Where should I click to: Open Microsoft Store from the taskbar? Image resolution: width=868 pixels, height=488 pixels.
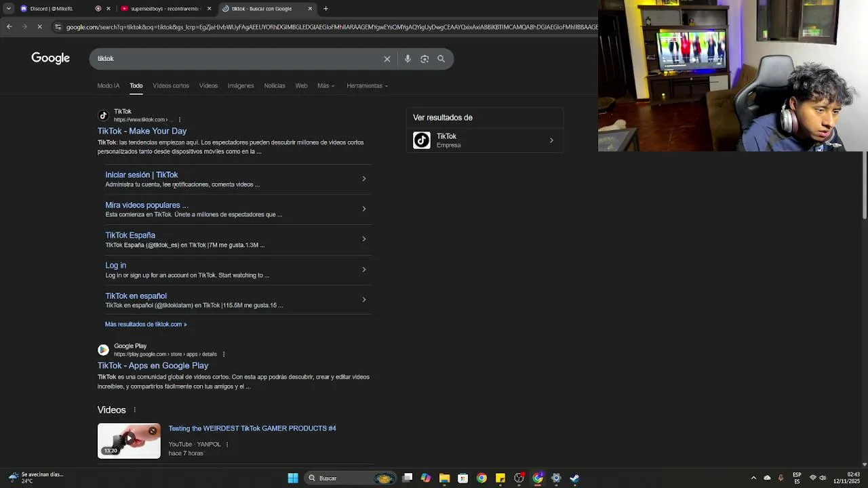pos(462,478)
